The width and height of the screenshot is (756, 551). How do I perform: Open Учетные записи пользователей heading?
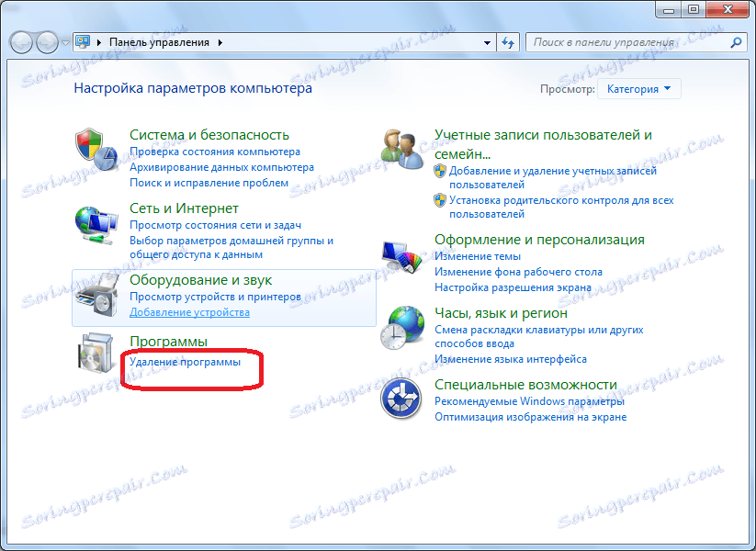[x=543, y=144]
